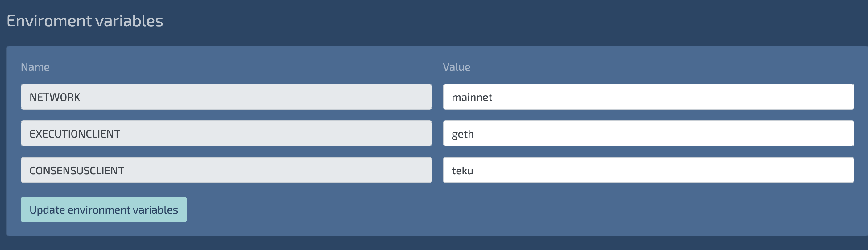Click the EXECUTIONCLIENT name field
The image size is (868, 250).
pyautogui.click(x=226, y=134)
